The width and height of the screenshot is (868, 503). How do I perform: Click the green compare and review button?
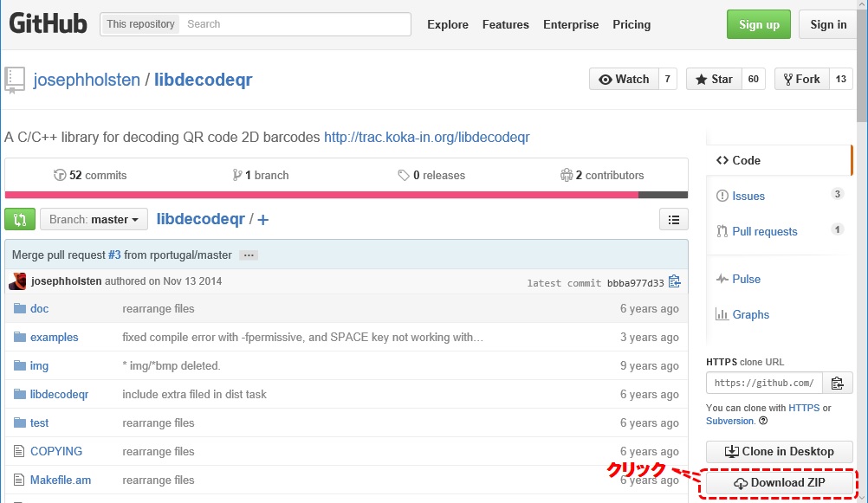tap(20, 219)
